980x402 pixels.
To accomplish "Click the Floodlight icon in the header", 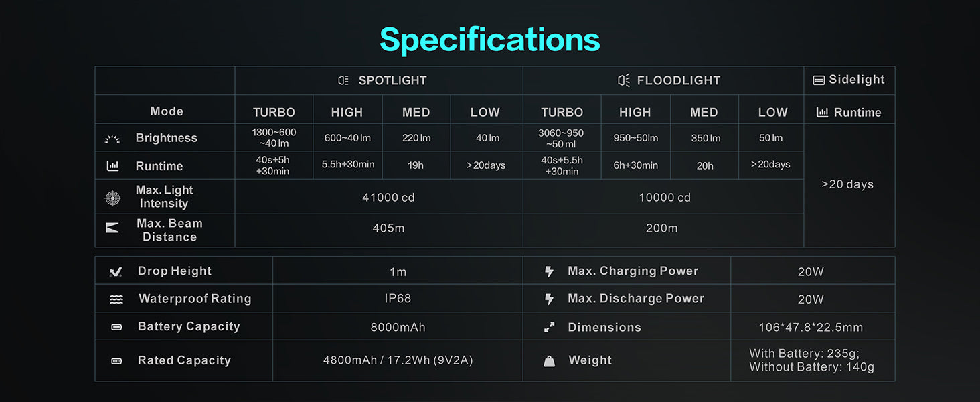I will coord(623,80).
